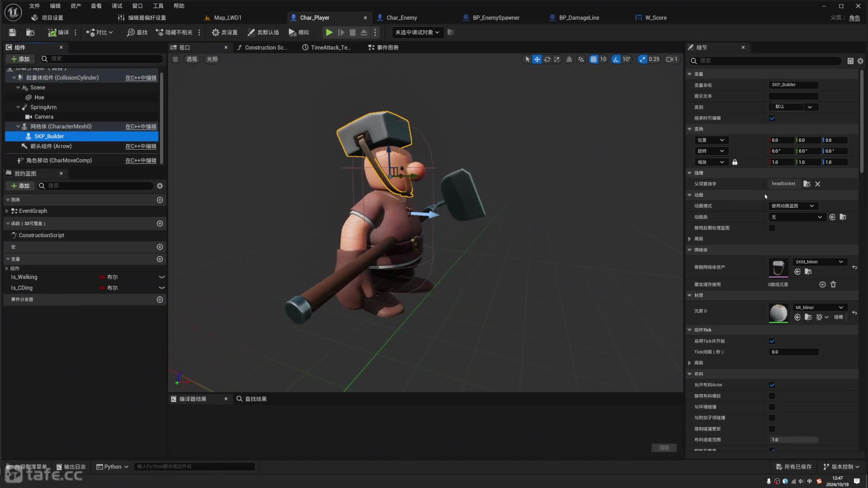Open the Diff compare dropdown

(x=100, y=32)
